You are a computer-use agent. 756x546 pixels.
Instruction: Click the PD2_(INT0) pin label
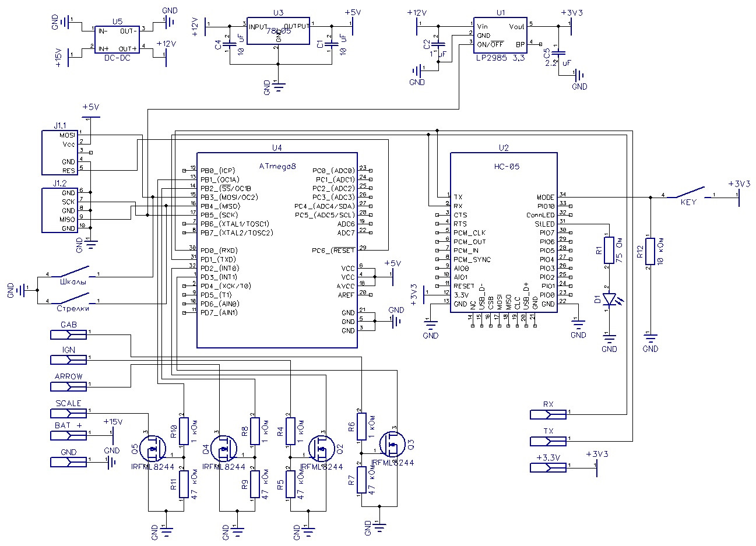[x=219, y=268]
